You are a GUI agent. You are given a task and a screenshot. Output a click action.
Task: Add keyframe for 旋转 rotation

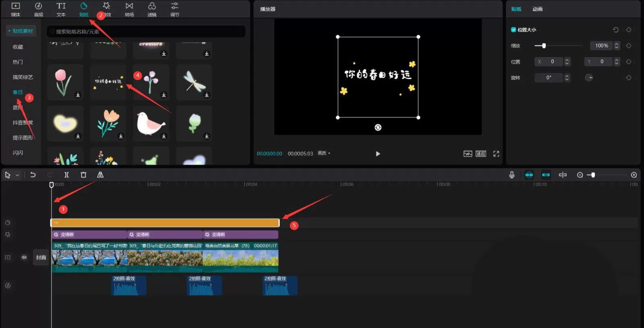pyautogui.click(x=629, y=78)
